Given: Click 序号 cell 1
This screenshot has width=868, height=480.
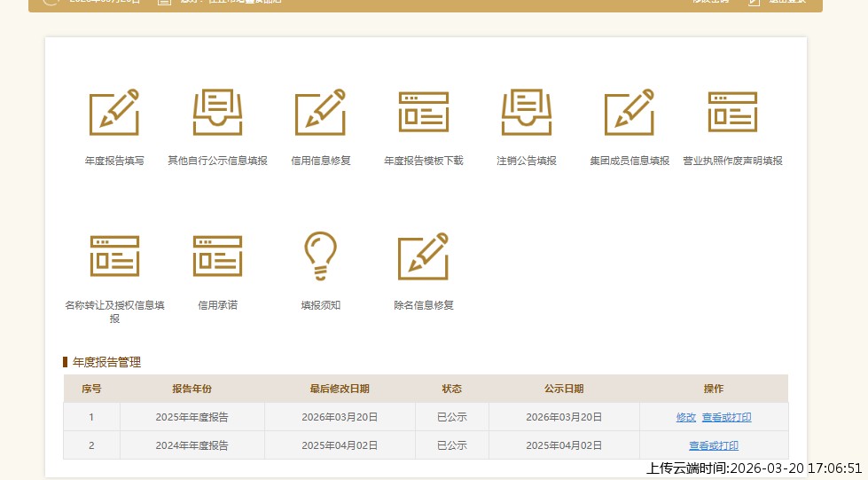Looking at the screenshot, I should (91, 417).
